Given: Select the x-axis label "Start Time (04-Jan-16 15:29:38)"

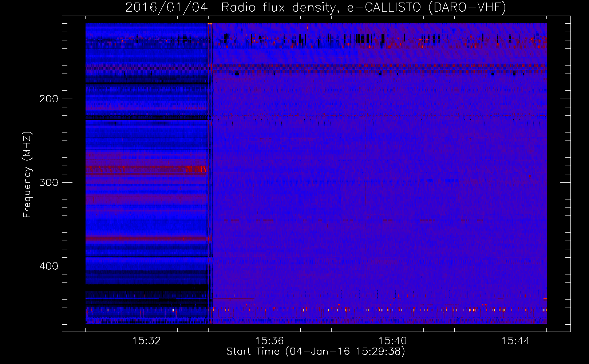Looking at the screenshot, I should (316, 352).
